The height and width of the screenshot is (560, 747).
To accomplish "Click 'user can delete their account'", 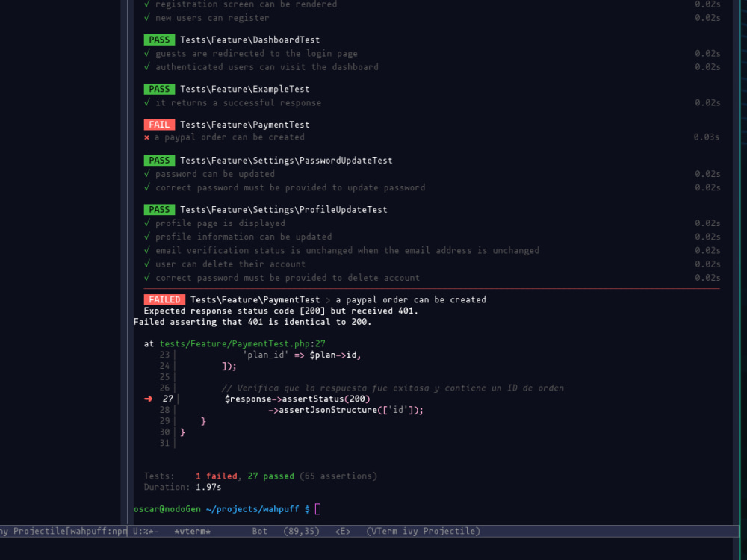I will (231, 264).
